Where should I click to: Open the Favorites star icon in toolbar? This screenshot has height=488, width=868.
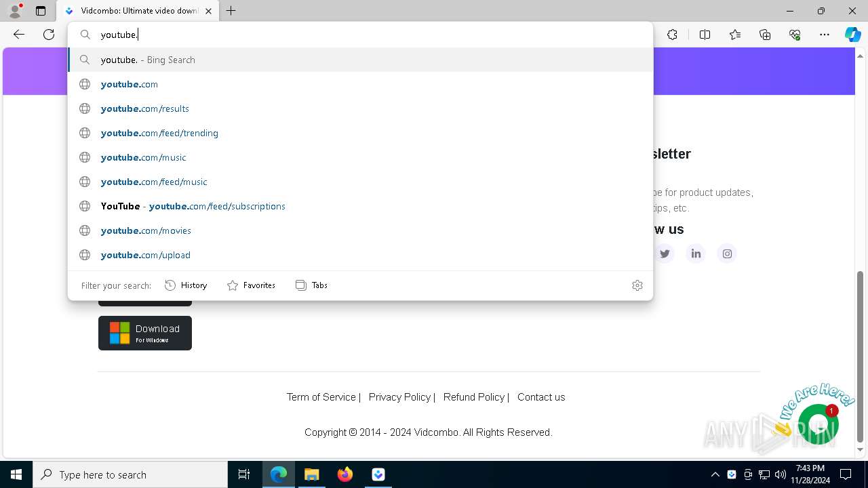735,35
